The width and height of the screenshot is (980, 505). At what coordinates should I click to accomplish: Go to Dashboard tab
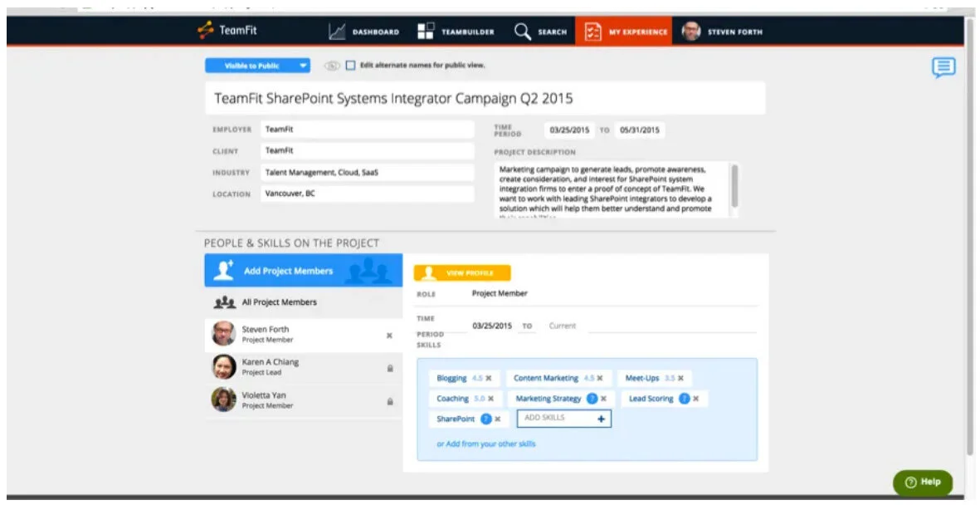[x=363, y=32]
